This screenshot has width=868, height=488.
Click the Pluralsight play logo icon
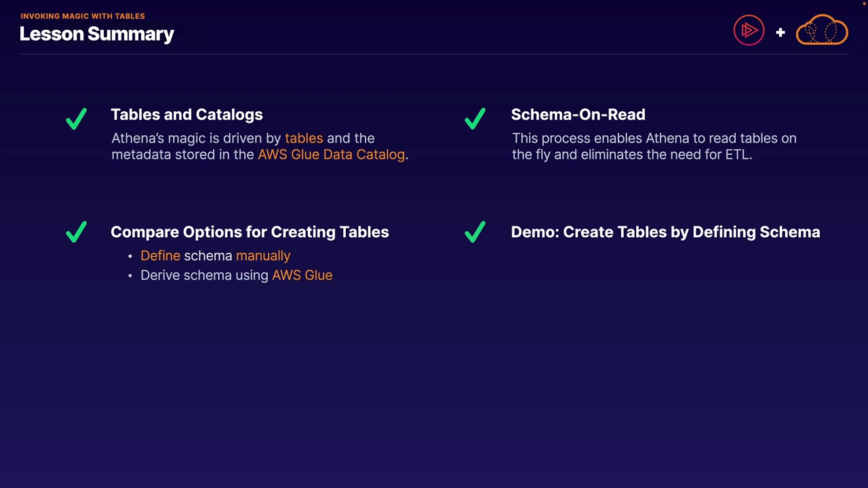[749, 30]
